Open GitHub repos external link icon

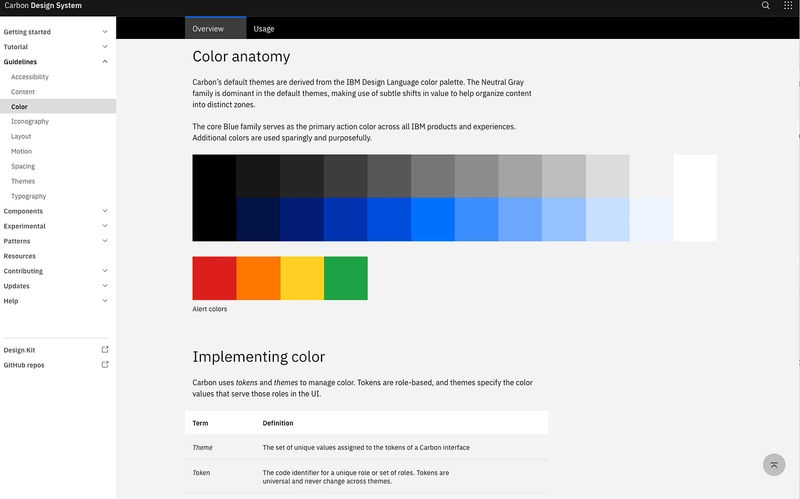point(105,364)
